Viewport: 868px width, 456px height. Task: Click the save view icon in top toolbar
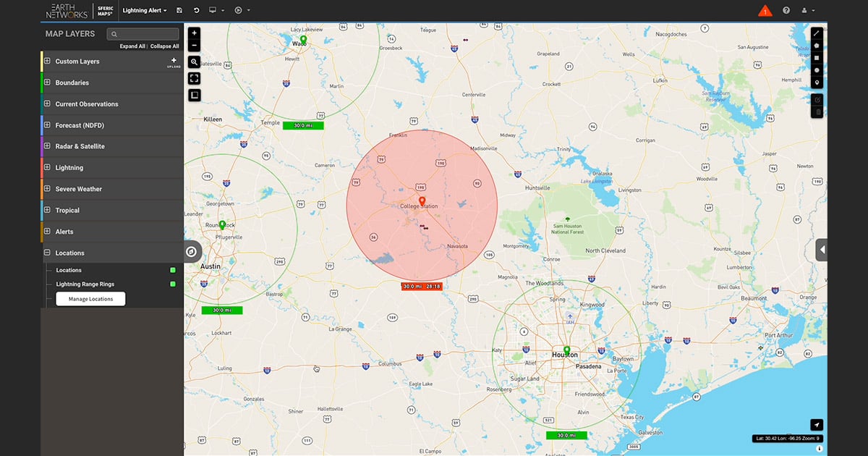[x=179, y=9]
